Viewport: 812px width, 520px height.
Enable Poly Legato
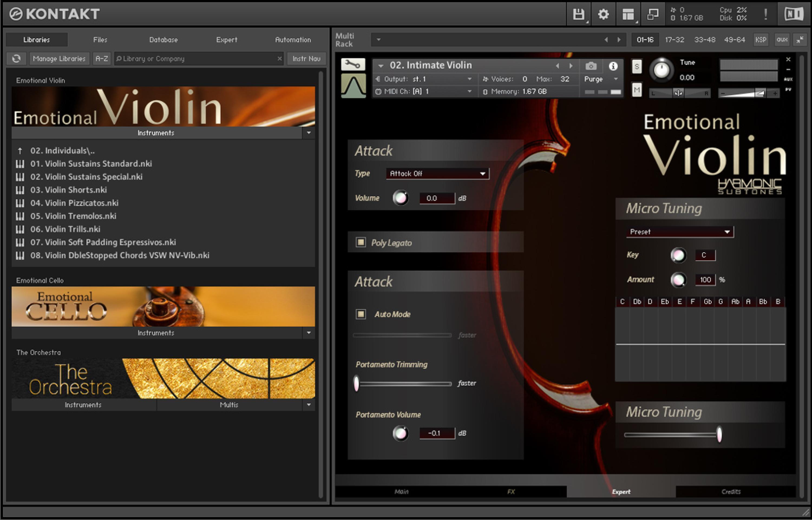(361, 242)
